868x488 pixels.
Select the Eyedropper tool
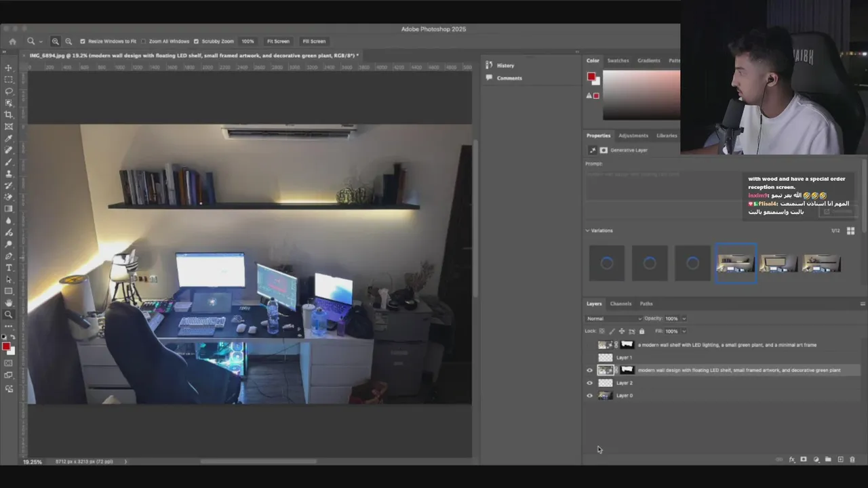pyautogui.click(x=9, y=138)
